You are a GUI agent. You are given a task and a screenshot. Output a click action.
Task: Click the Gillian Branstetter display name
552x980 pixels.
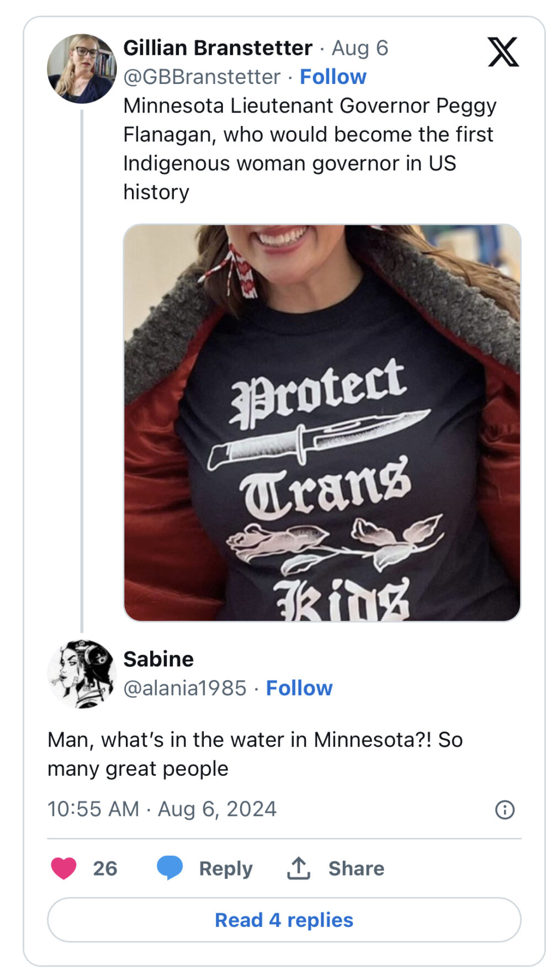pyautogui.click(x=217, y=48)
